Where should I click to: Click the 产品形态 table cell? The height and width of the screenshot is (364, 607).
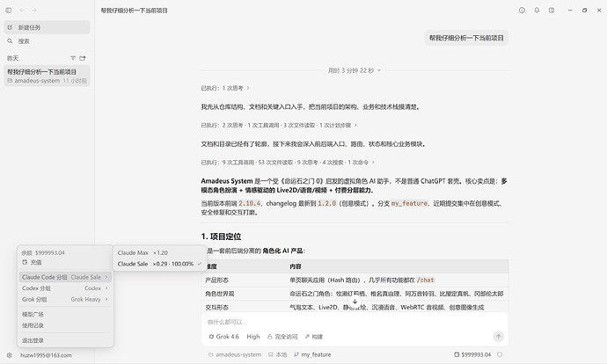click(x=216, y=280)
